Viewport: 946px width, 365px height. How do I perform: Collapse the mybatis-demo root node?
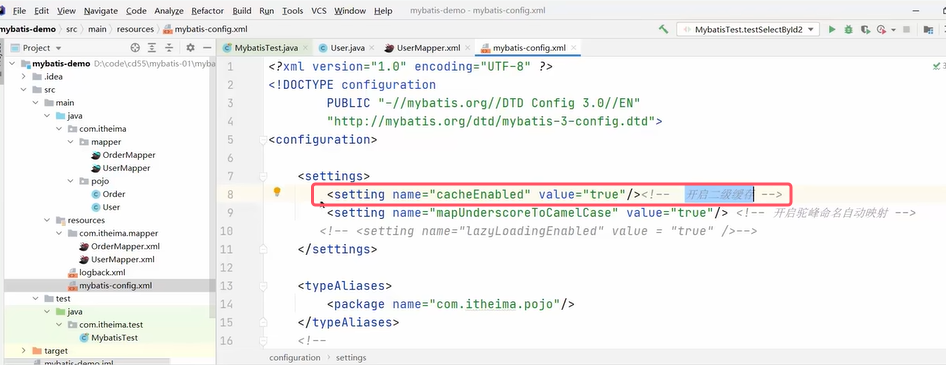pos(11,63)
